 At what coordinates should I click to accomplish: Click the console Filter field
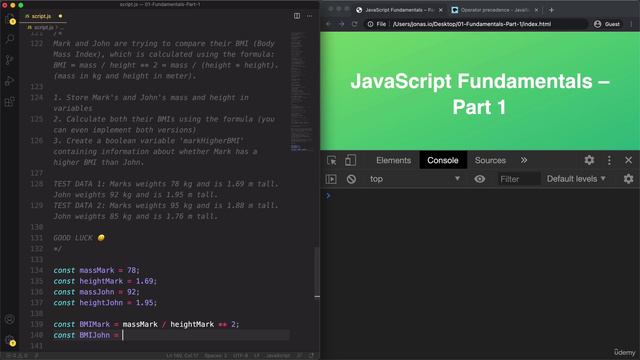coord(518,179)
